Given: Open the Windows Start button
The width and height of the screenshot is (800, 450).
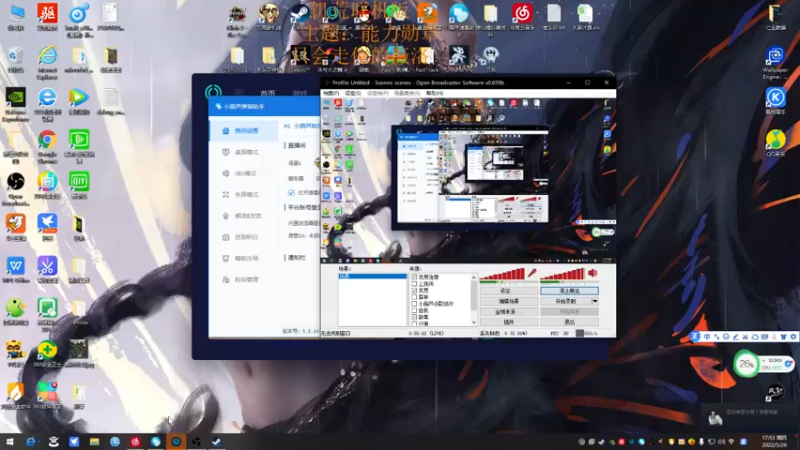Looking at the screenshot, I should [9, 441].
